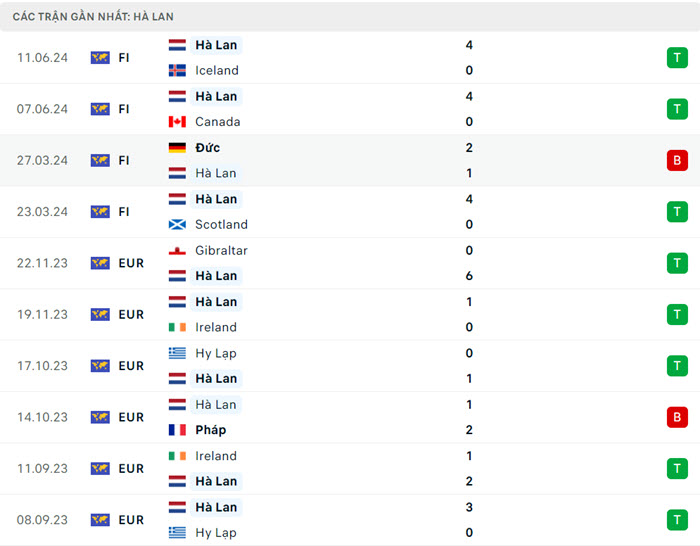Click the EUR competition icon for 22.11.23
This screenshot has height=546, width=700.
tap(100, 263)
